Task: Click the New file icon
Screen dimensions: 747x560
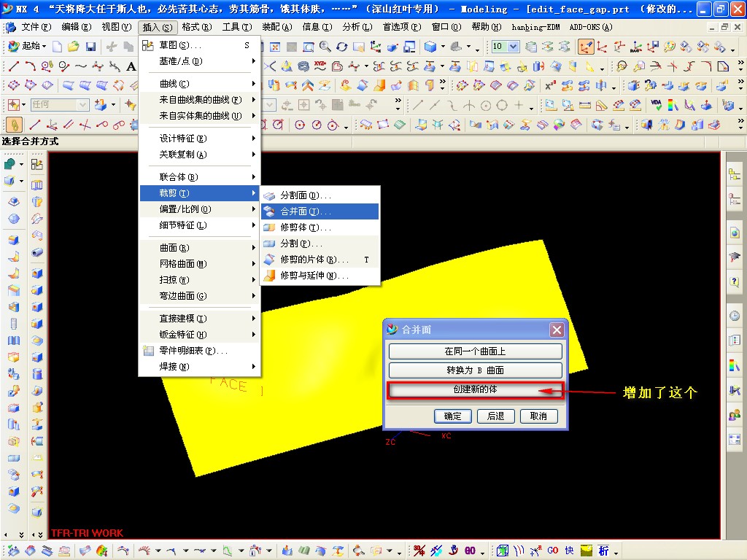Action: pyautogui.click(x=57, y=46)
